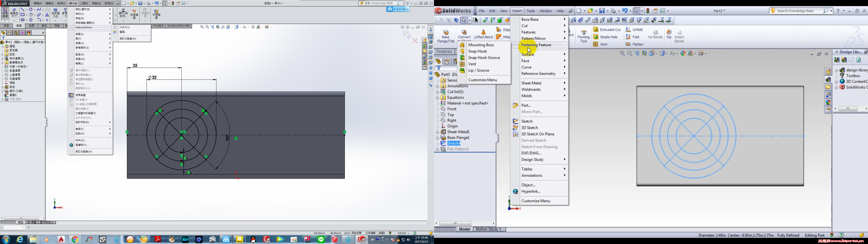This screenshot has height=244, width=868.
Task: Click the No Bends tool
Action: coord(655,34)
